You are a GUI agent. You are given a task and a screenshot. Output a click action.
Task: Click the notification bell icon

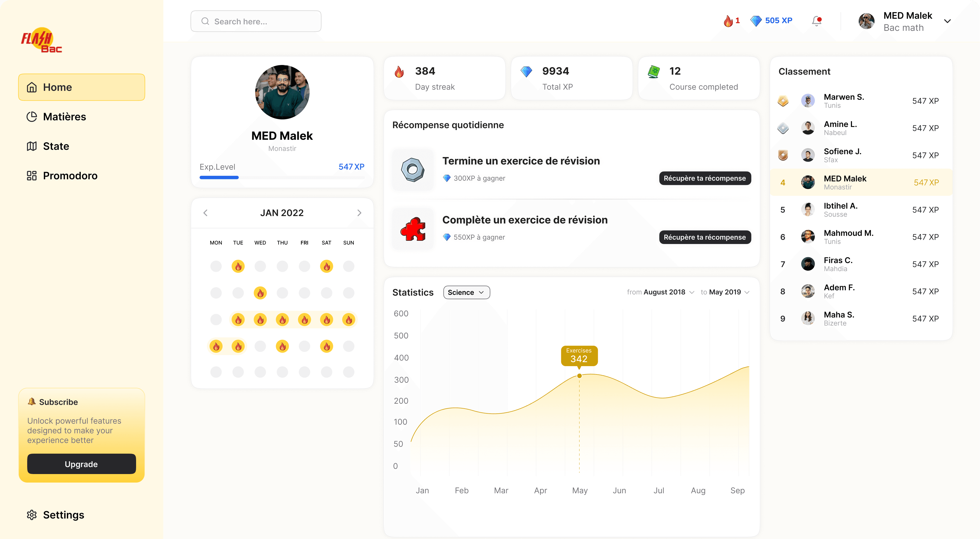click(817, 21)
